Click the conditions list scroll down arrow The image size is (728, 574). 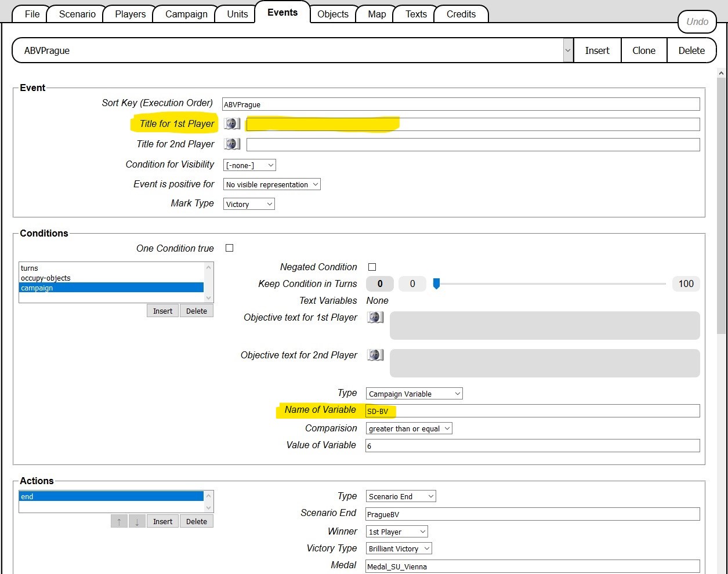(209, 297)
